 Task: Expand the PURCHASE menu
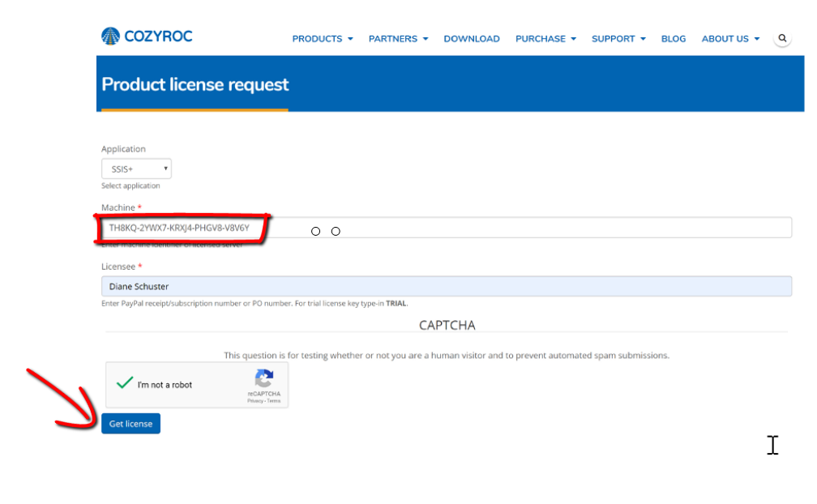pos(545,39)
